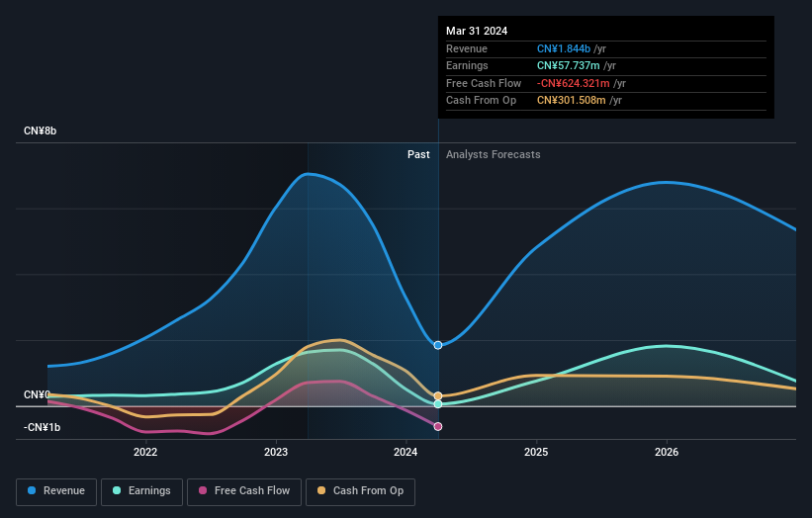Toggle the Revenue legend button

[x=56, y=491]
